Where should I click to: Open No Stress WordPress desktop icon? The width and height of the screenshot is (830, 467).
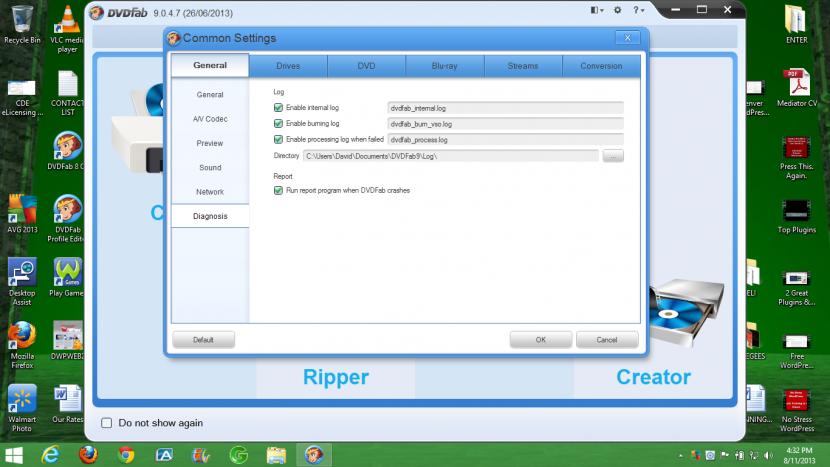[796, 411]
